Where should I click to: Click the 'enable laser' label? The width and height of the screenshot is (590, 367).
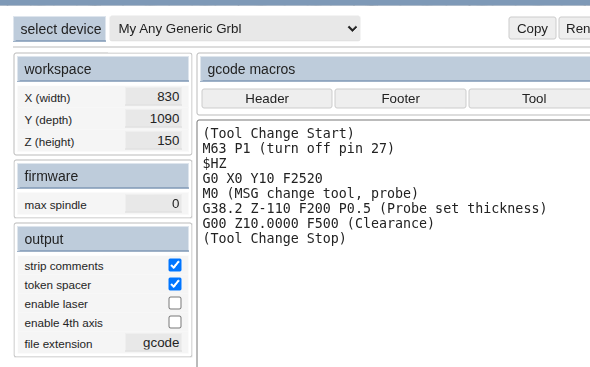click(x=56, y=304)
